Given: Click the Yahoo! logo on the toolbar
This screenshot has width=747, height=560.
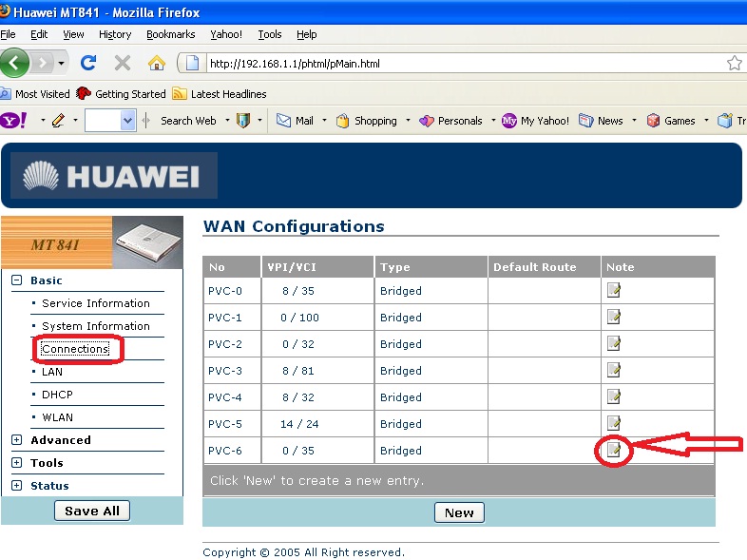Looking at the screenshot, I should tap(14, 121).
